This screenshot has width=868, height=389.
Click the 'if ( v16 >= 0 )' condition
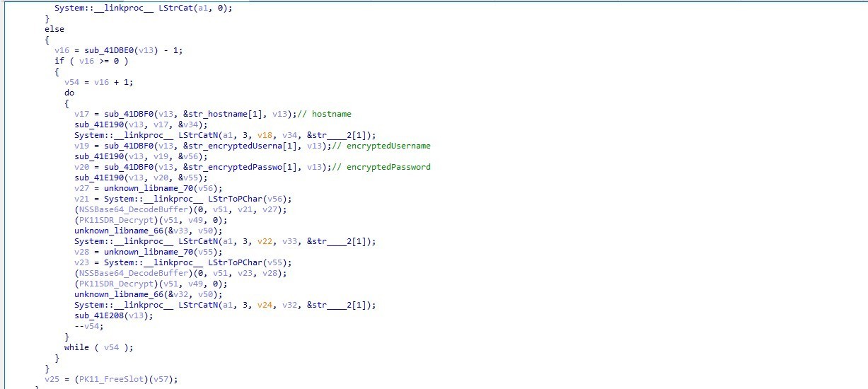point(91,61)
